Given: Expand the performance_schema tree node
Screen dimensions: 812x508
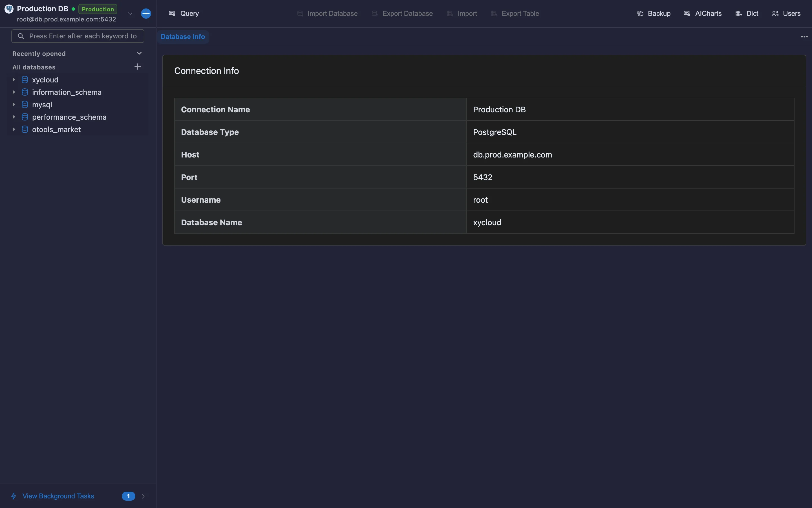Looking at the screenshot, I should (14, 117).
